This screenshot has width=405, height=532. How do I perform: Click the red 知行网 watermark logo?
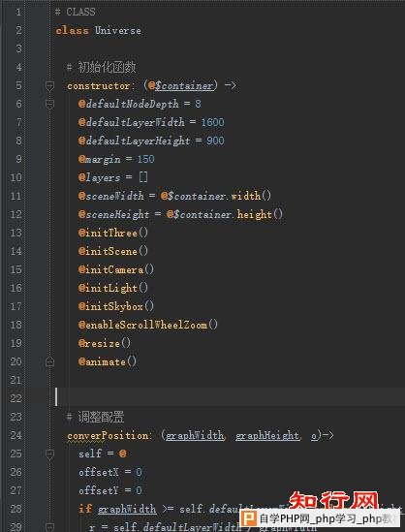pyautogui.click(x=333, y=500)
